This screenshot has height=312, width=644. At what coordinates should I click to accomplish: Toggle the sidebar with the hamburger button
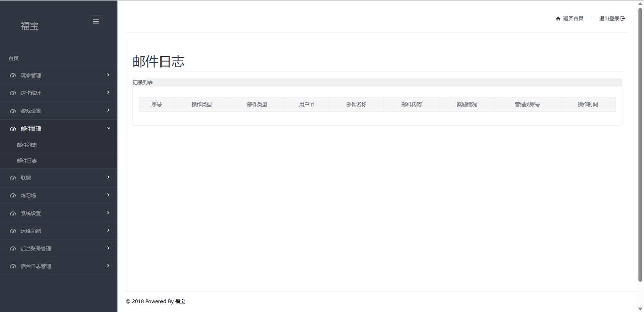pyautogui.click(x=96, y=21)
